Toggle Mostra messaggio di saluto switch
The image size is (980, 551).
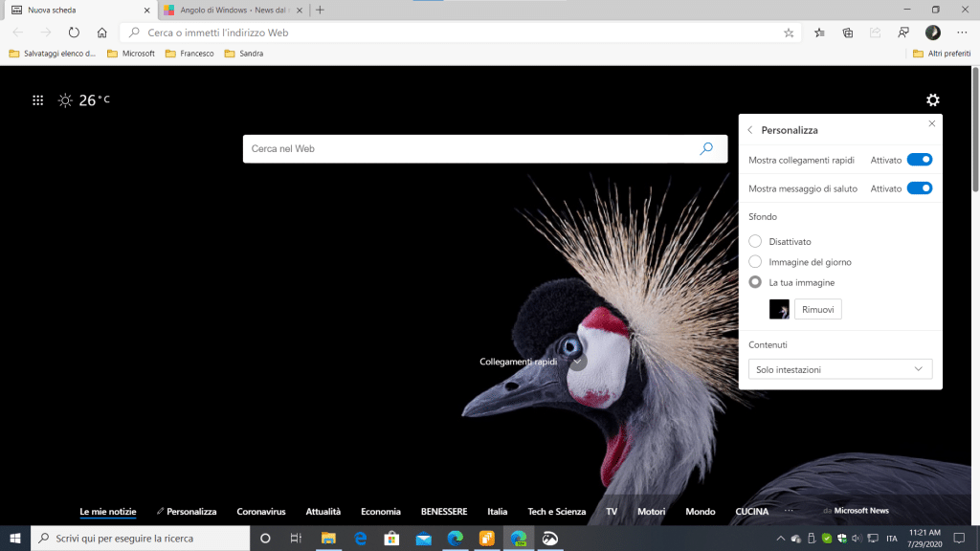[919, 188]
